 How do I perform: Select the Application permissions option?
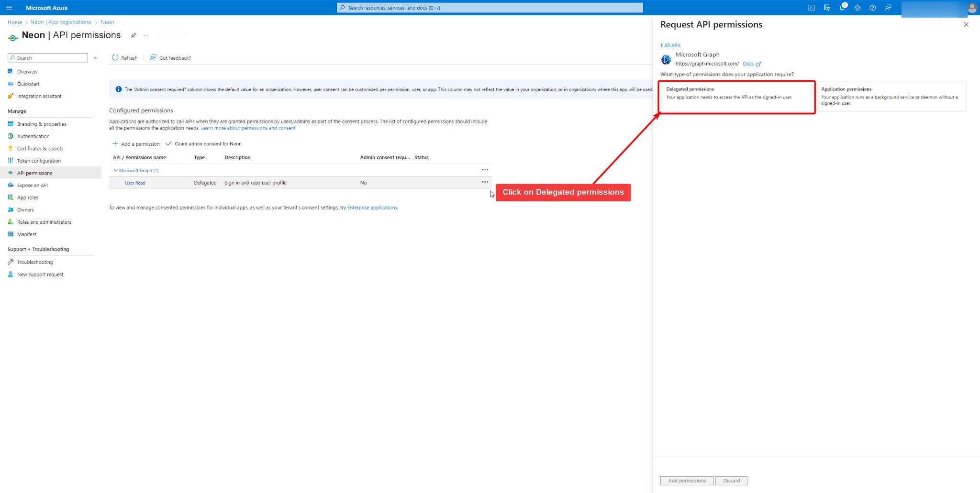tap(891, 96)
